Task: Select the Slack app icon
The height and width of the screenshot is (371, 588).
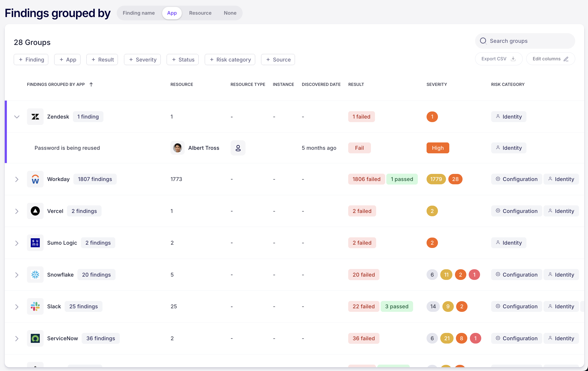Action: (x=35, y=307)
